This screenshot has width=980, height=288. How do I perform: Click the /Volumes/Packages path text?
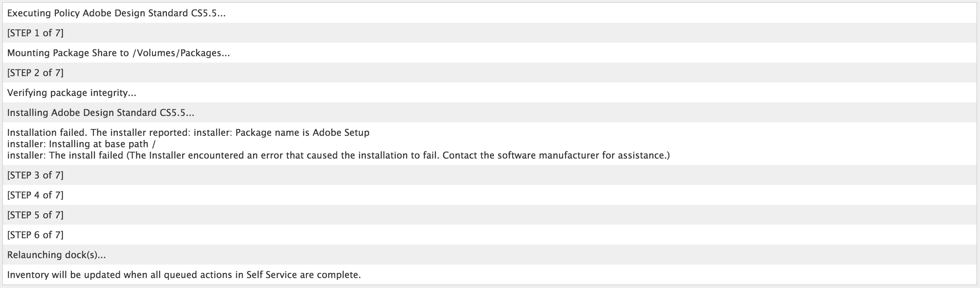tap(181, 53)
